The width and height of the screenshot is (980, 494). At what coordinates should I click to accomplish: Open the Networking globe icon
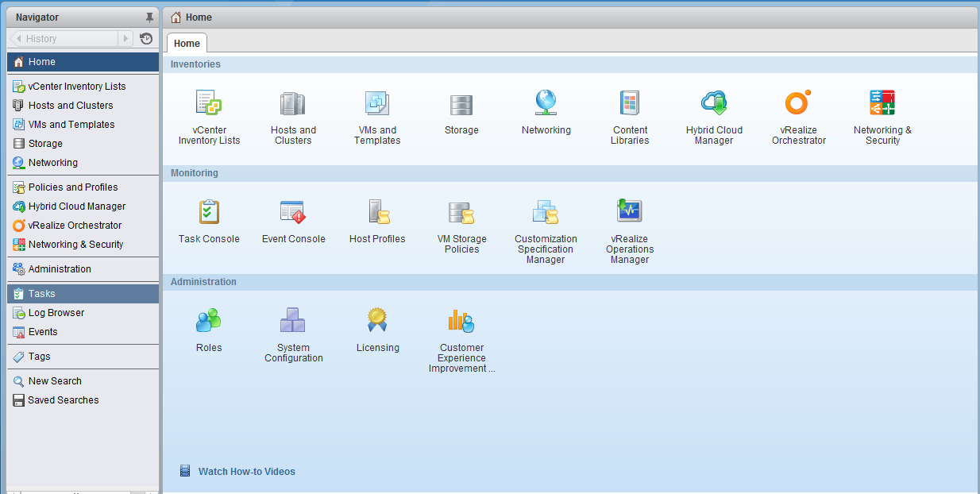click(546, 103)
